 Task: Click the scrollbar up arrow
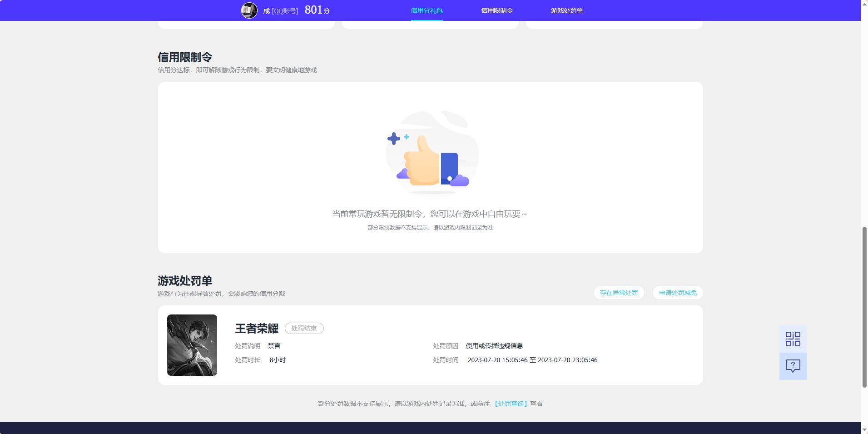(864, 4)
